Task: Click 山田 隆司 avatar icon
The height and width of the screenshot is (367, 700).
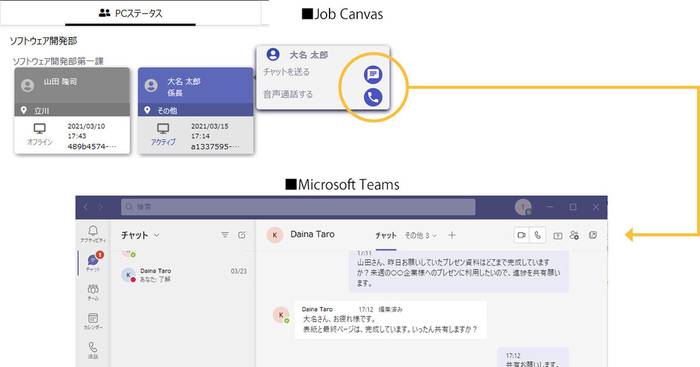Action: (x=28, y=85)
